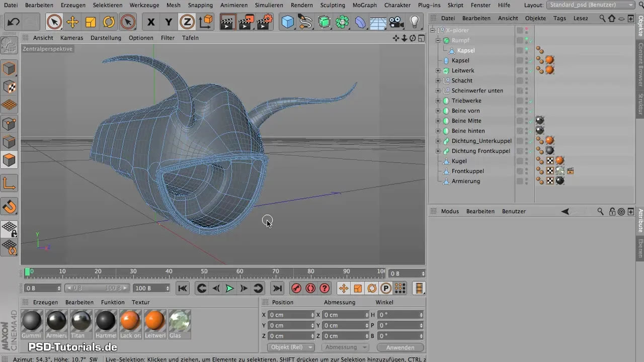Switch to Edges mode
Screen dimensions: 644x362
[x=10, y=141]
